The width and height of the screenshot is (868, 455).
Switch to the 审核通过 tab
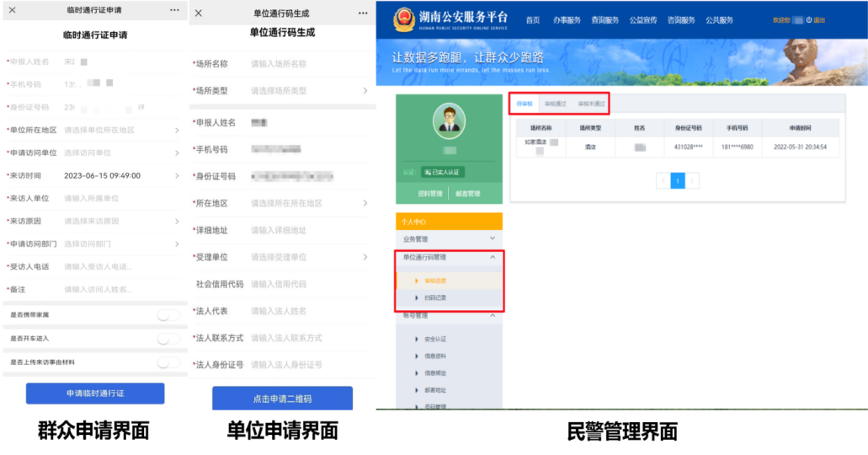[x=555, y=104]
